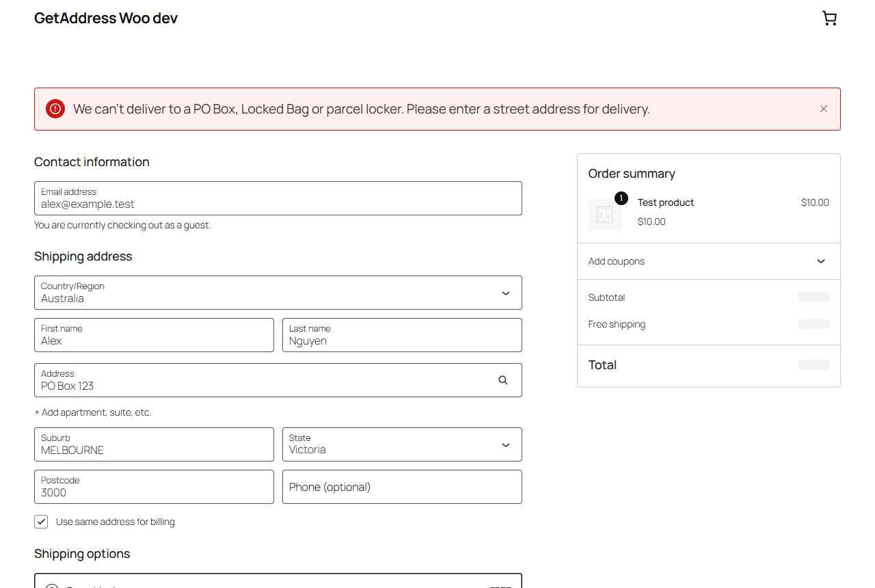Focus the First name field

coord(154,335)
